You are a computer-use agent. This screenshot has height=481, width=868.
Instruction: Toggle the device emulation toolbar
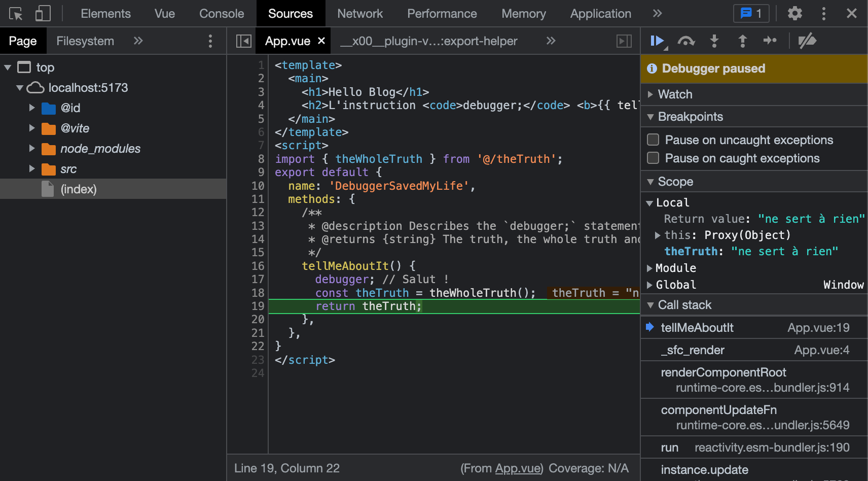(x=43, y=13)
